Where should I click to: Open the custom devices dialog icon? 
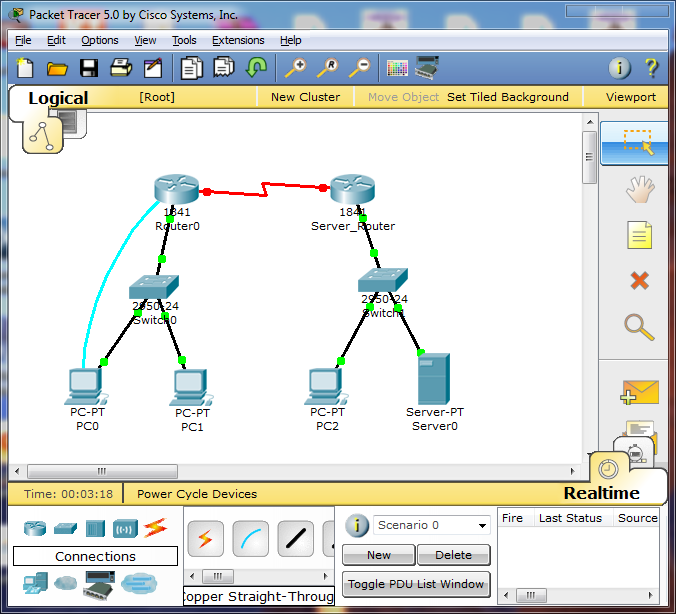[427, 68]
